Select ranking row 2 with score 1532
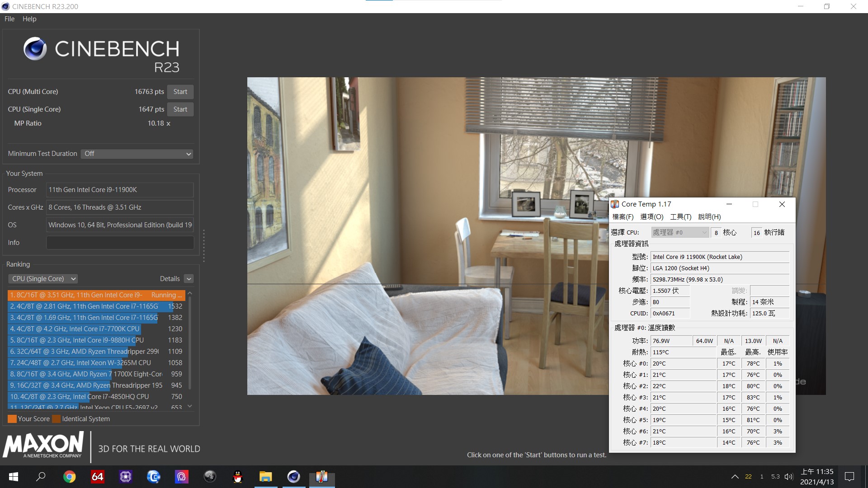Screen dimensions: 868x488 (96, 306)
